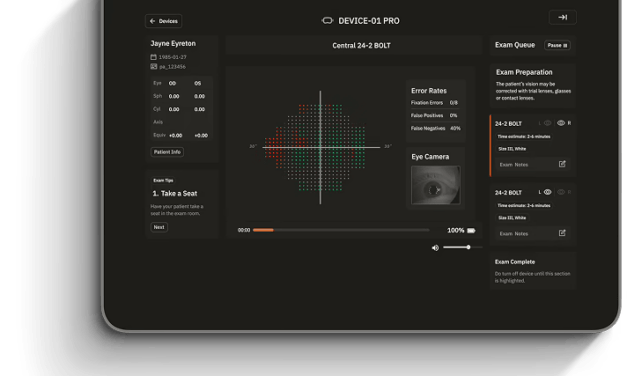This screenshot has width=627, height=376.
Task: Open the Eye Camera preview
Action: (x=435, y=185)
